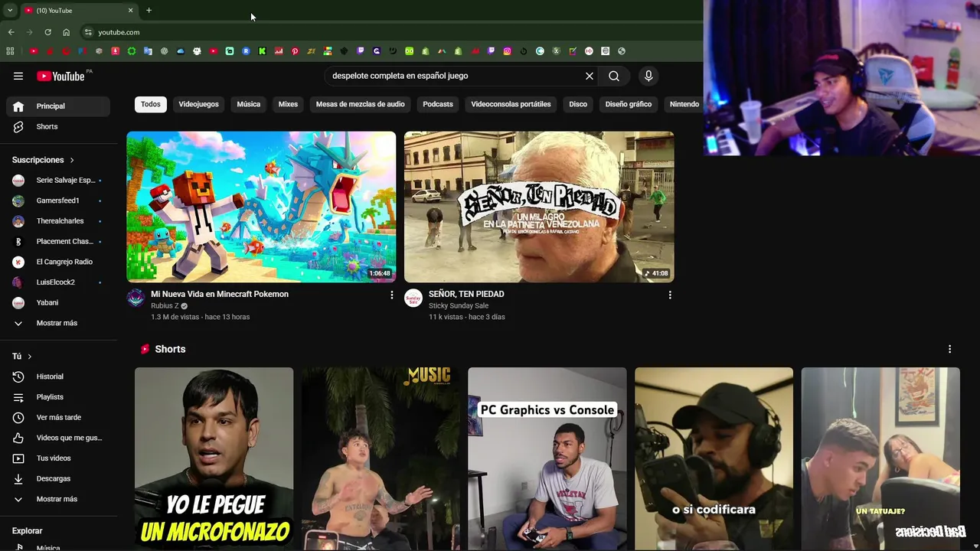Viewport: 980px width, 551px height.
Task: Play the Minecraft Pokemon video thumbnail
Action: [x=261, y=207]
